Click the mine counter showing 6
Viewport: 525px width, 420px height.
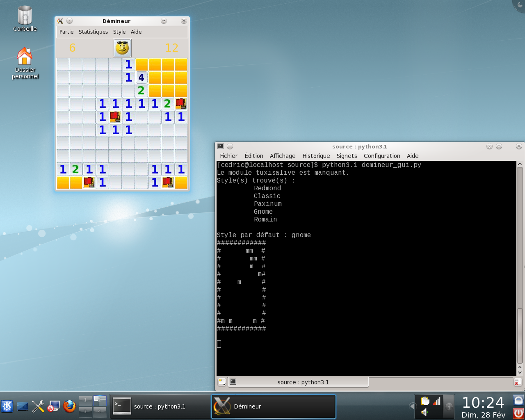click(x=73, y=48)
